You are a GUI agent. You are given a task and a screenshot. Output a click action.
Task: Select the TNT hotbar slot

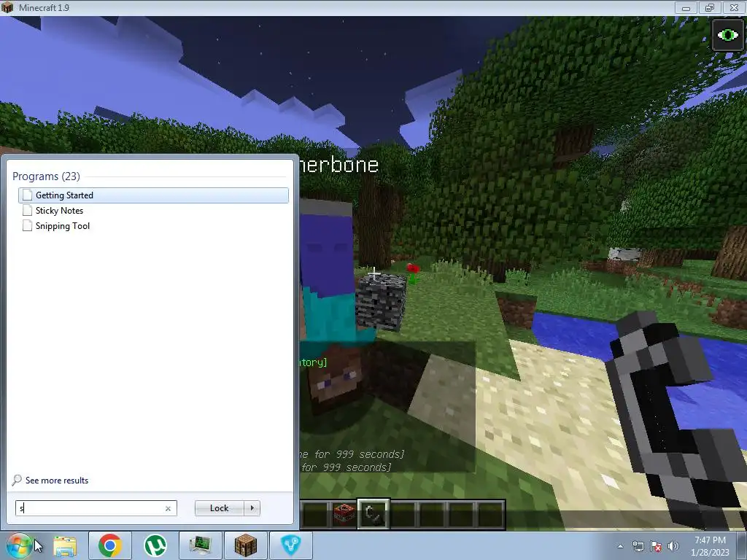tap(344, 514)
